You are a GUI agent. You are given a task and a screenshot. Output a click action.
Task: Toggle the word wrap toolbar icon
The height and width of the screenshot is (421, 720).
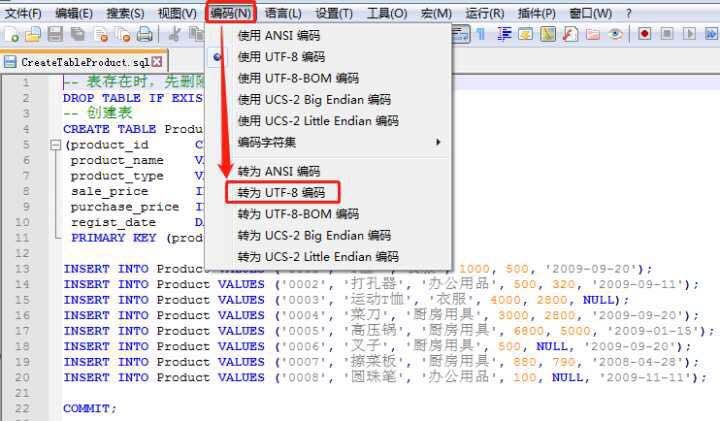(461, 34)
